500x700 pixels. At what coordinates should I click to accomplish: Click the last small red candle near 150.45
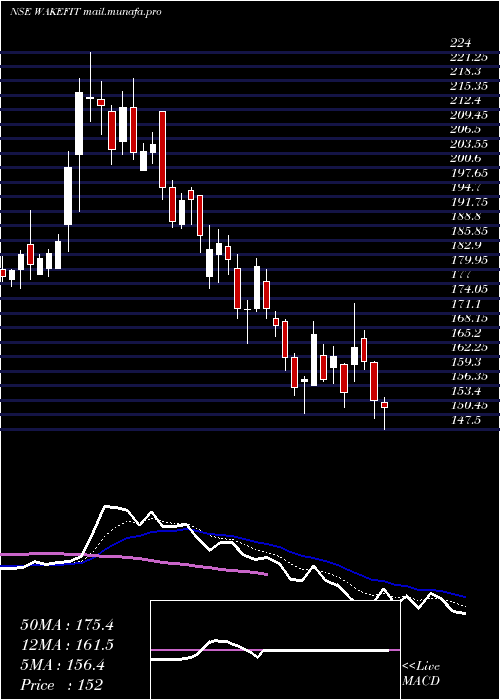click(x=384, y=405)
